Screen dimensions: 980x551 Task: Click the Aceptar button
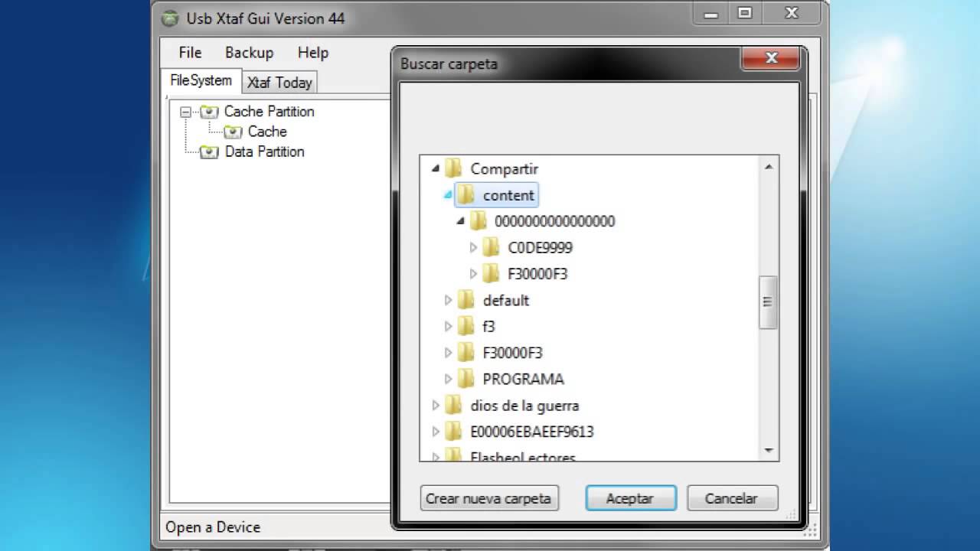630,498
